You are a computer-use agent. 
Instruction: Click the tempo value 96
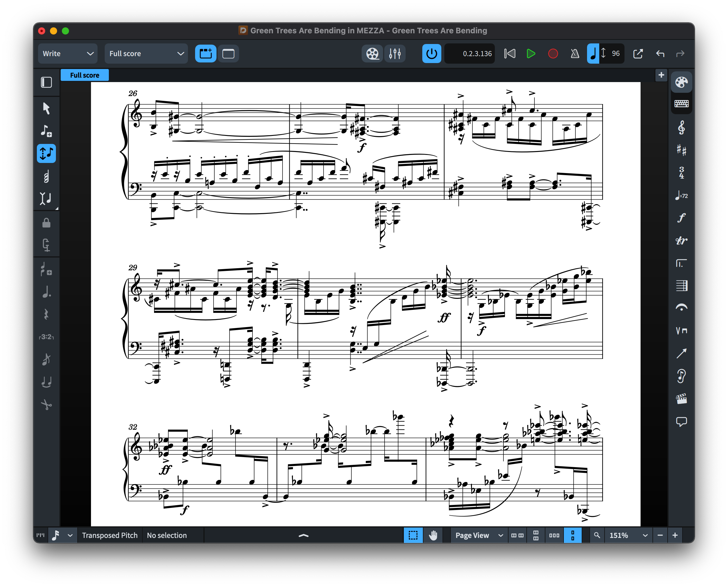click(x=616, y=54)
